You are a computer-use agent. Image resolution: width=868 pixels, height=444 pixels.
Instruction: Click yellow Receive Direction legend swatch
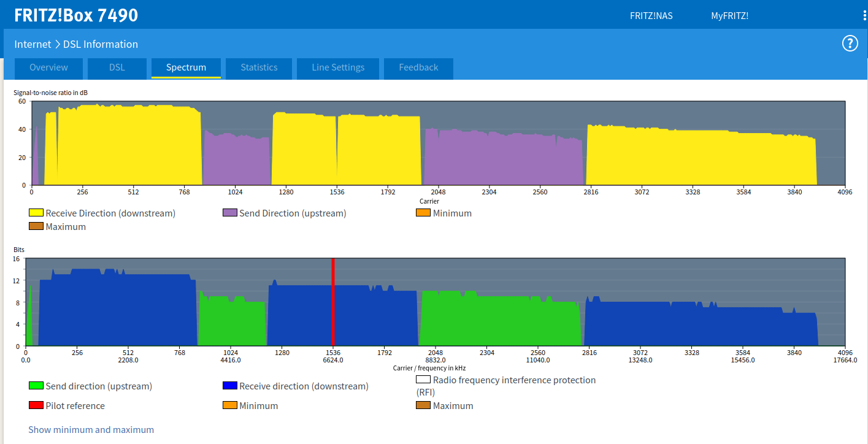click(x=36, y=213)
